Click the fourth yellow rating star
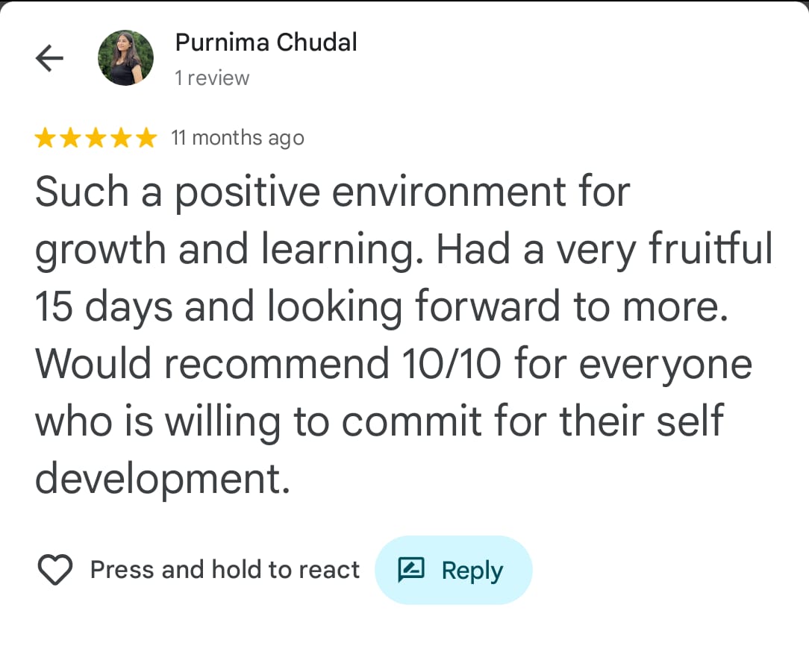The image size is (809, 672). pos(122,138)
